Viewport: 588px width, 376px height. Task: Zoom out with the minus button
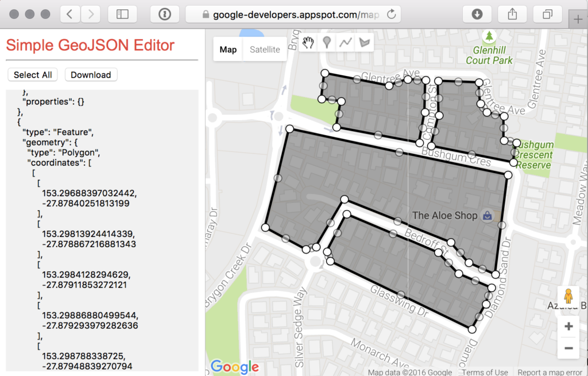tap(568, 348)
